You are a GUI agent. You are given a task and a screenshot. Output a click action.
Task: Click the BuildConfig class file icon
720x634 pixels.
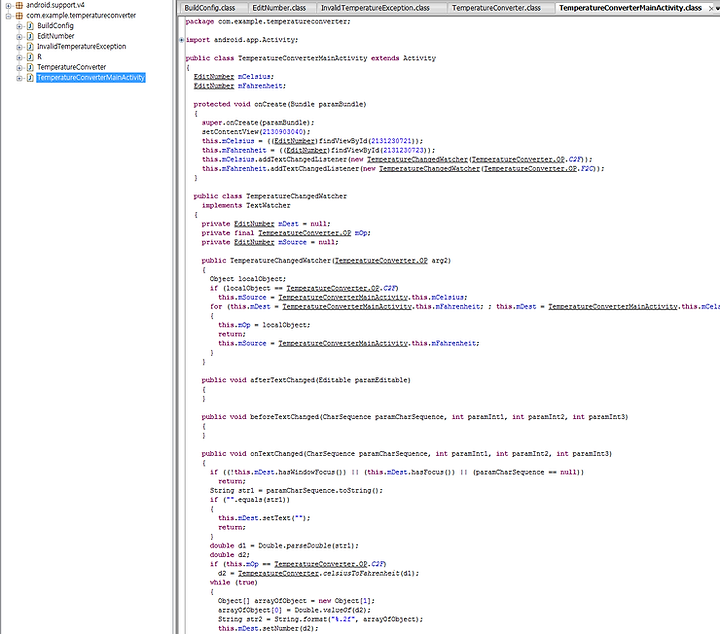click(x=30, y=26)
